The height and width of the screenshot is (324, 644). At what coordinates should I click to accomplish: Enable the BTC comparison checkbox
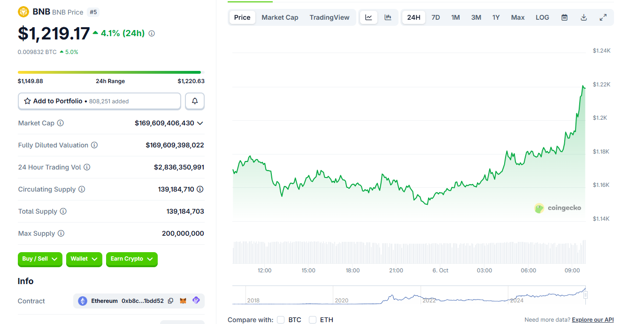281,320
